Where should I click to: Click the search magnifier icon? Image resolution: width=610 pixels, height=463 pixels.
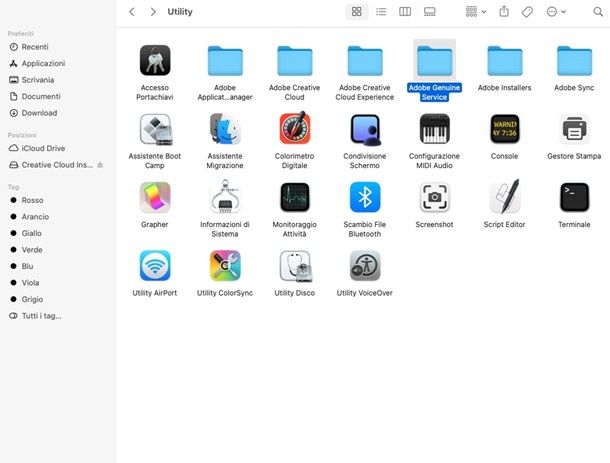pyautogui.click(x=598, y=12)
